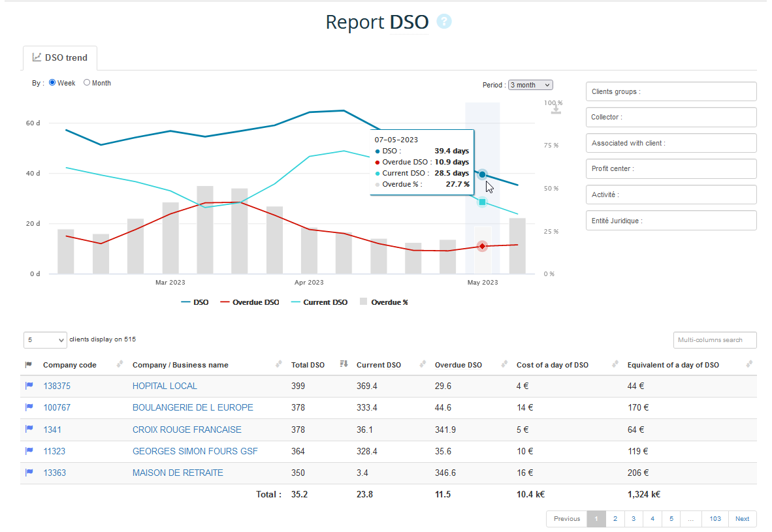Open BOULANGERIE DE L EUROPE company link
This screenshot has height=532, width=772.
click(193, 407)
